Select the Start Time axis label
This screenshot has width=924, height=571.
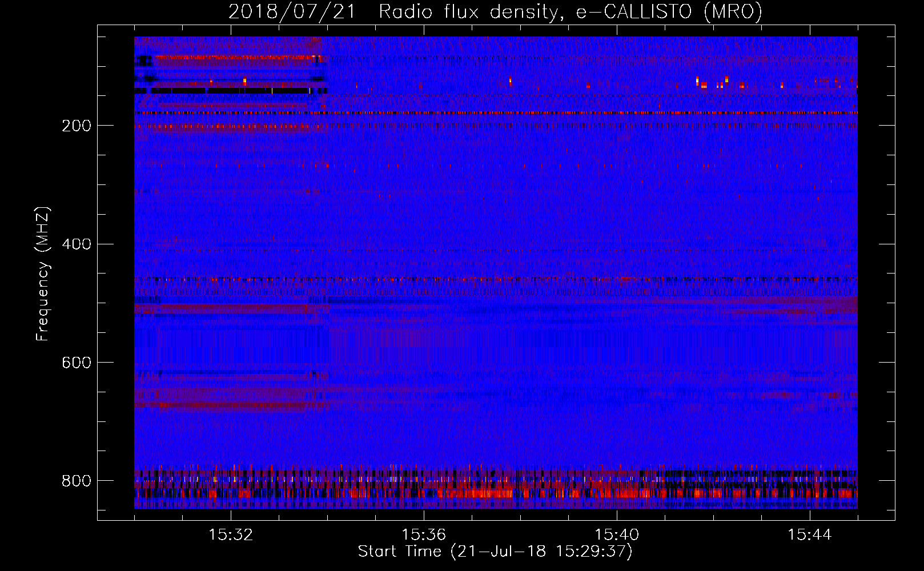coord(495,552)
